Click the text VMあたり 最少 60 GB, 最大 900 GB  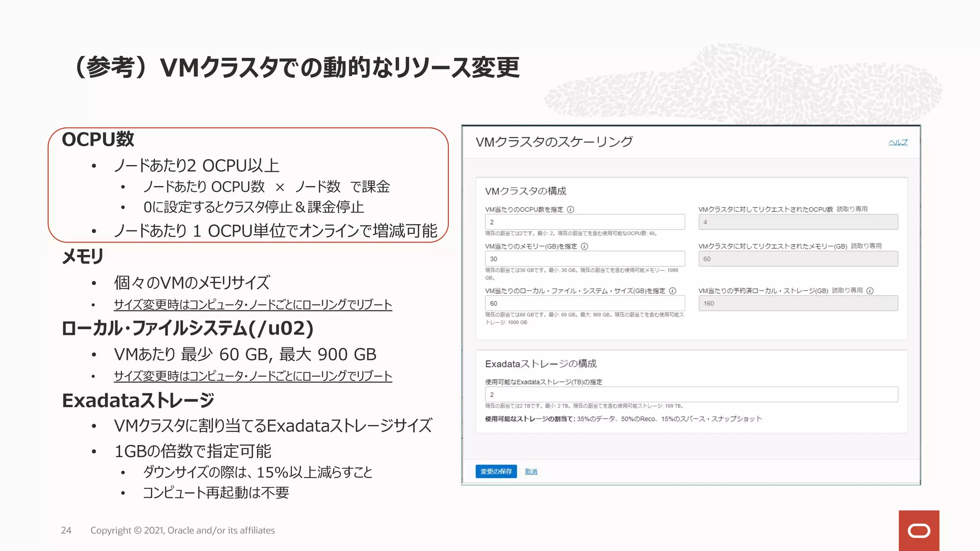point(245,354)
